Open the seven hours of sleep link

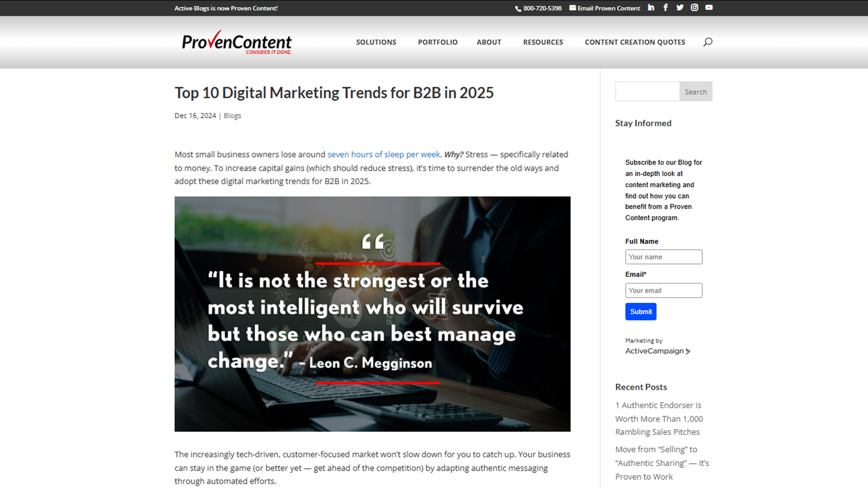(383, 155)
